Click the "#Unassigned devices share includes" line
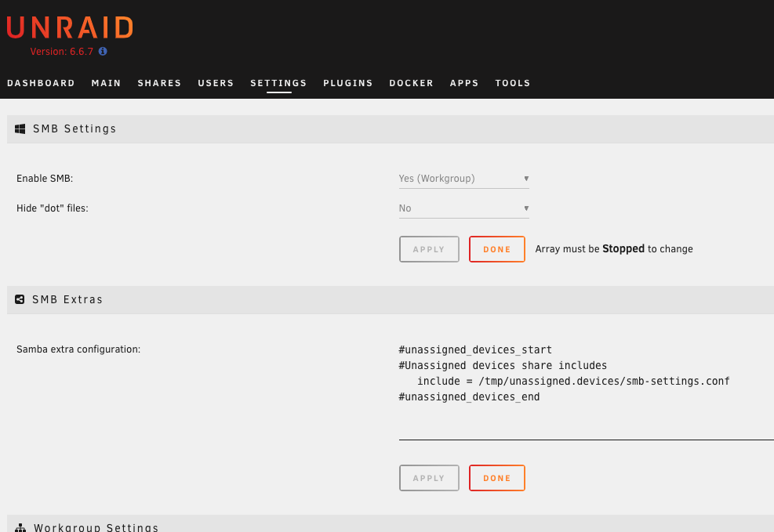 (x=503, y=365)
